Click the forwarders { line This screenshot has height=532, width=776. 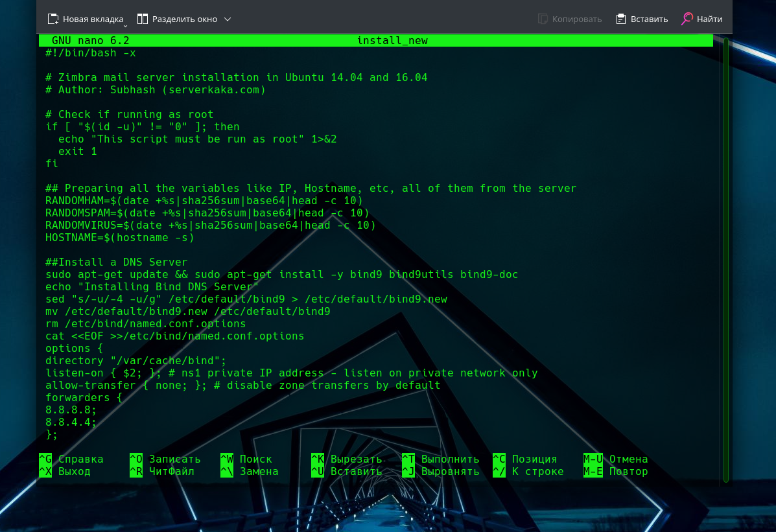point(84,398)
